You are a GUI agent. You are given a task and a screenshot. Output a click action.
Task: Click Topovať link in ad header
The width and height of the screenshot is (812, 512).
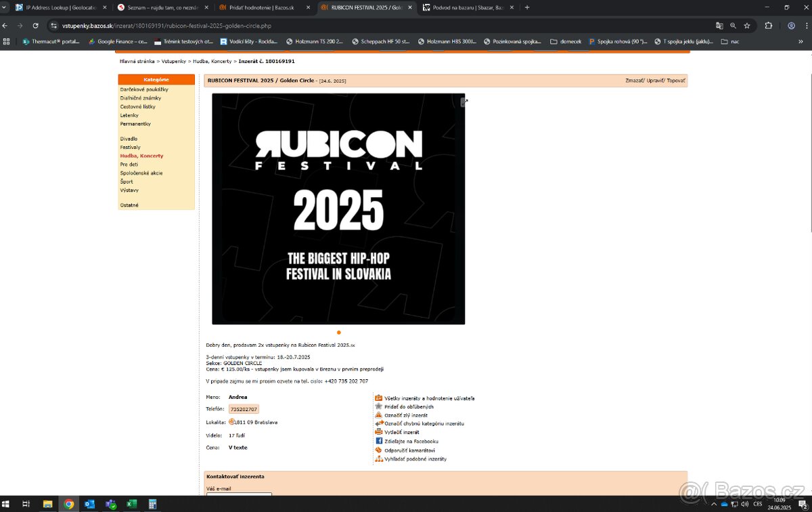(676, 81)
